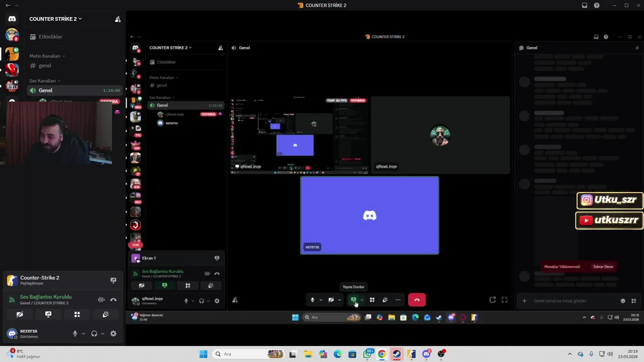This screenshot has width=644, height=362.
Task: Click the Genel channel header speaker title
Action: (x=241, y=48)
